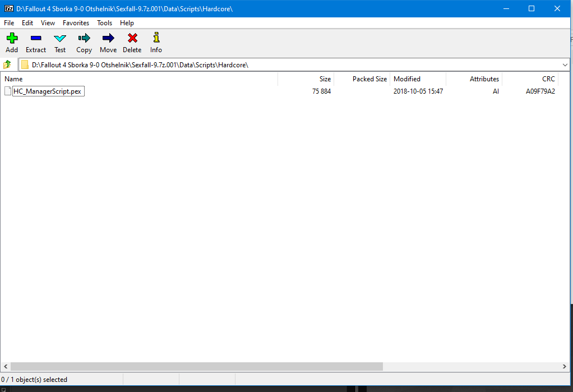Viewport: 573px width, 392px height.
Task: Open the View menu
Action: [x=48, y=23]
